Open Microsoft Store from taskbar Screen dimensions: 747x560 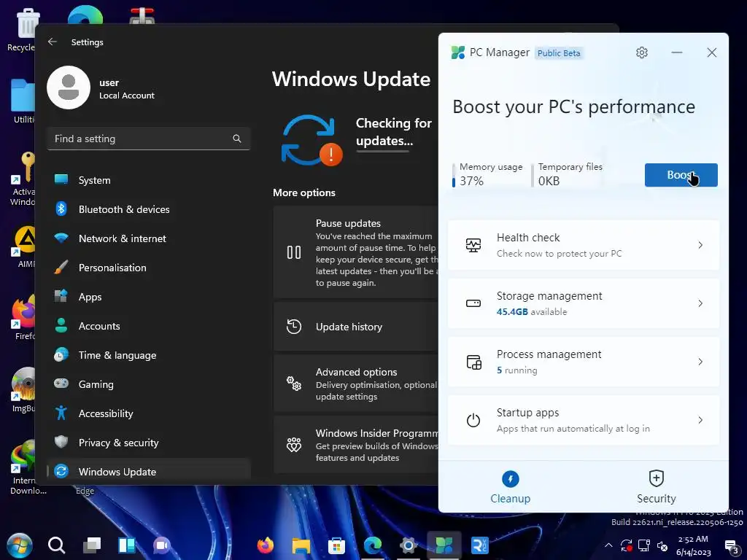click(x=336, y=545)
